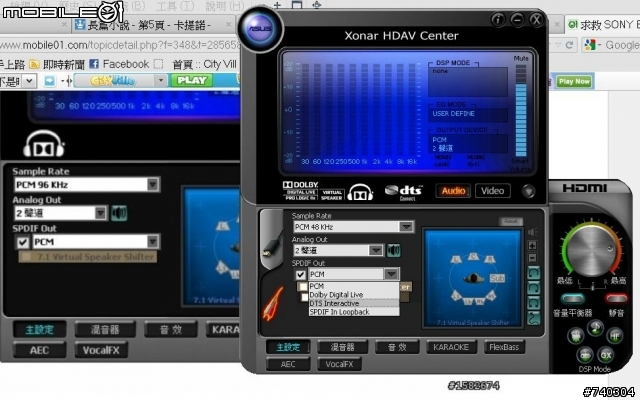This screenshot has height=400, width=640.
Task: Choose SPDIF In Loopback option
Action: pyautogui.click(x=353, y=312)
